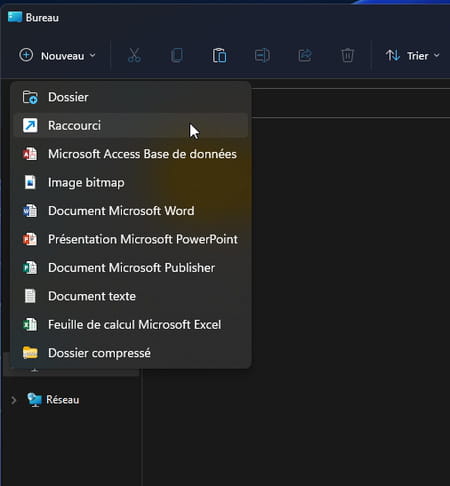Click the Réseau network icon
This screenshot has width=450, height=486.
click(x=35, y=400)
